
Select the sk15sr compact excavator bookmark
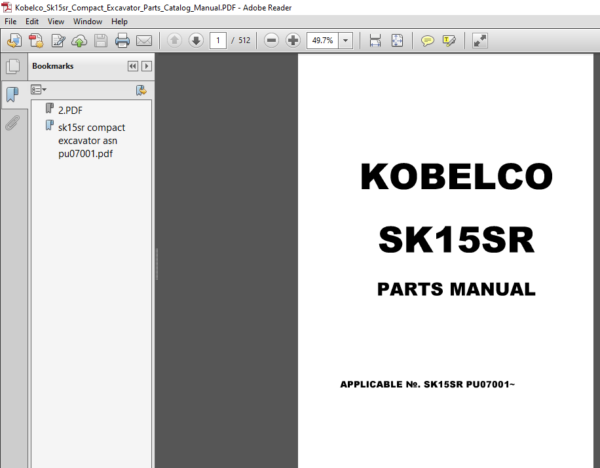coord(91,140)
